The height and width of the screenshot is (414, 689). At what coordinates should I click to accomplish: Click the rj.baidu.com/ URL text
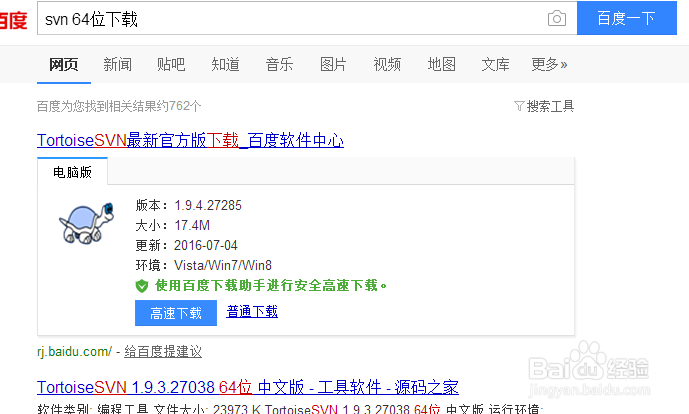(74, 352)
